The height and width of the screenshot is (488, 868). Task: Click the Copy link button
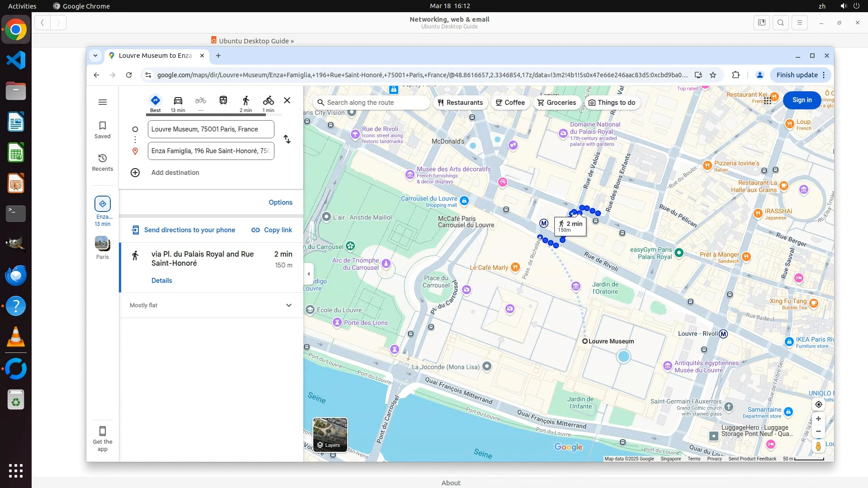[x=272, y=230]
